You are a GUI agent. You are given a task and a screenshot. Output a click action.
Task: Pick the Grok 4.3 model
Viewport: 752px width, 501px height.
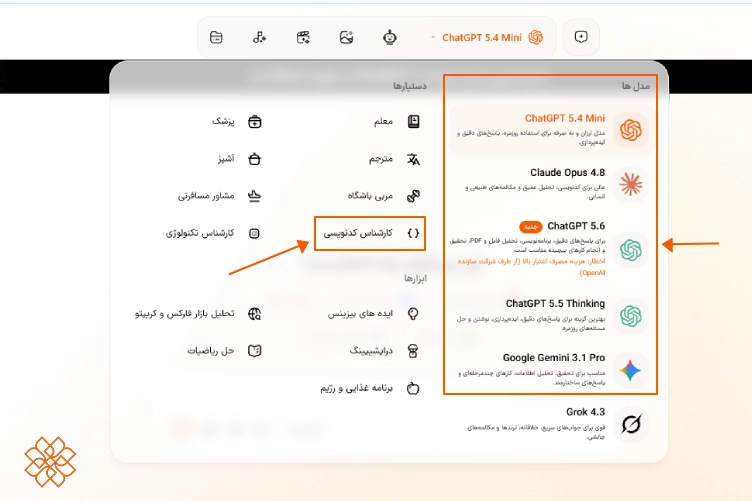point(552,424)
